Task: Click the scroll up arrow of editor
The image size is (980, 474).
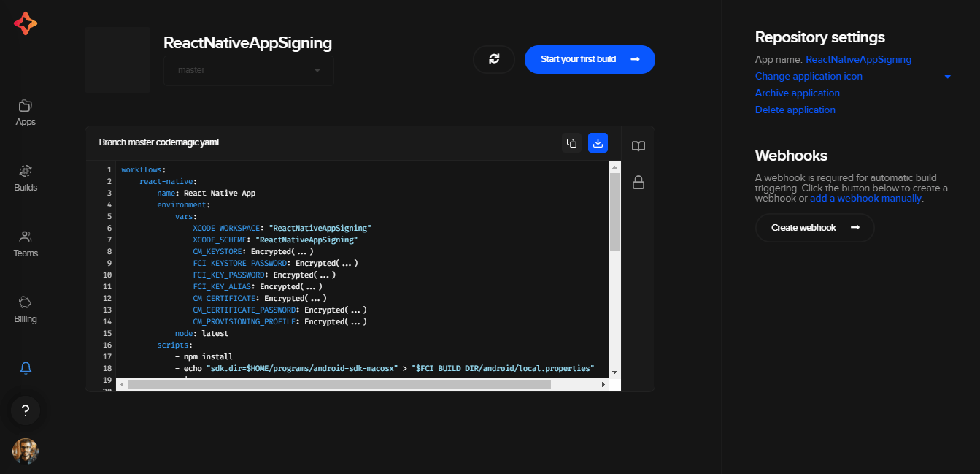Action: tap(614, 167)
